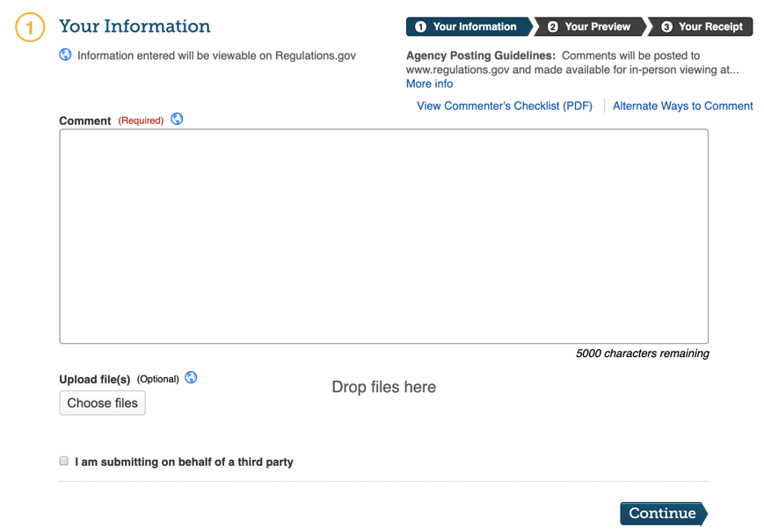
Task: Click the Continue button
Action: point(663,514)
